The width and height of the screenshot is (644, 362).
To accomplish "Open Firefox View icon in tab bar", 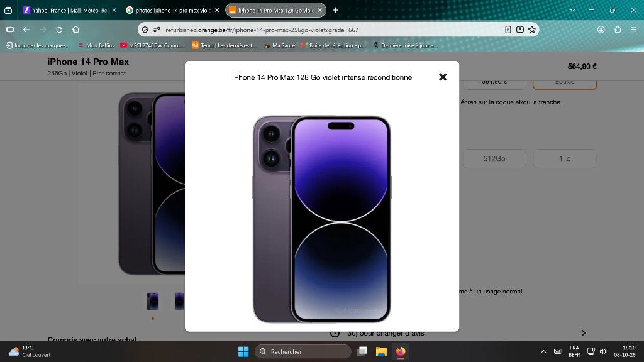I will pos(8,10).
